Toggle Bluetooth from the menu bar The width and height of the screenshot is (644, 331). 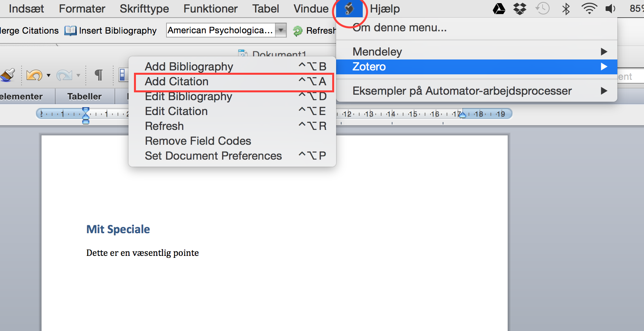coord(566,8)
